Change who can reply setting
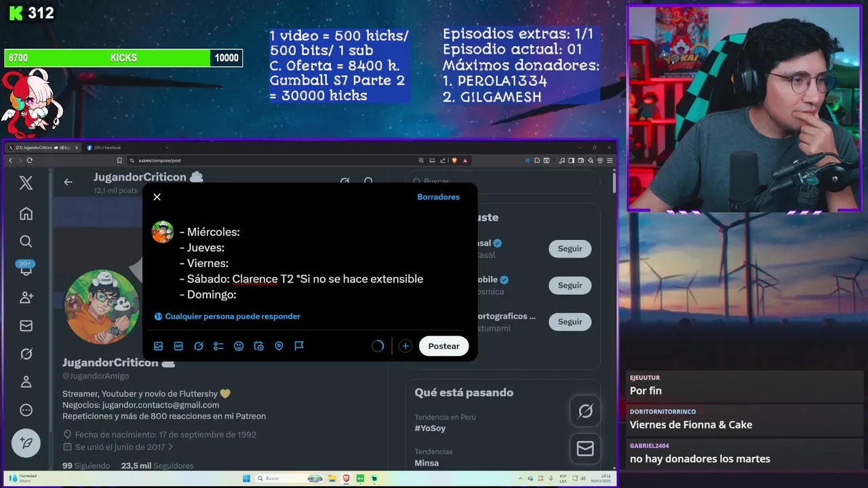868x488 pixels. [227, 317]
